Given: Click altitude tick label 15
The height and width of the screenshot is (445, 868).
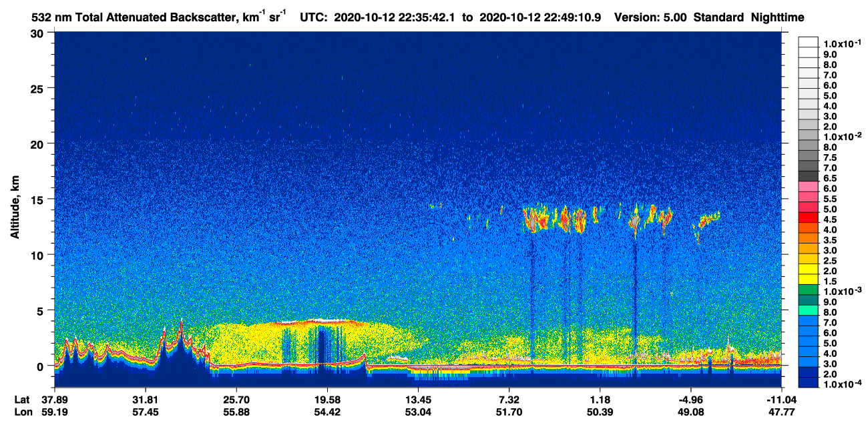Looking at the screenshot, I should point(39,199).
